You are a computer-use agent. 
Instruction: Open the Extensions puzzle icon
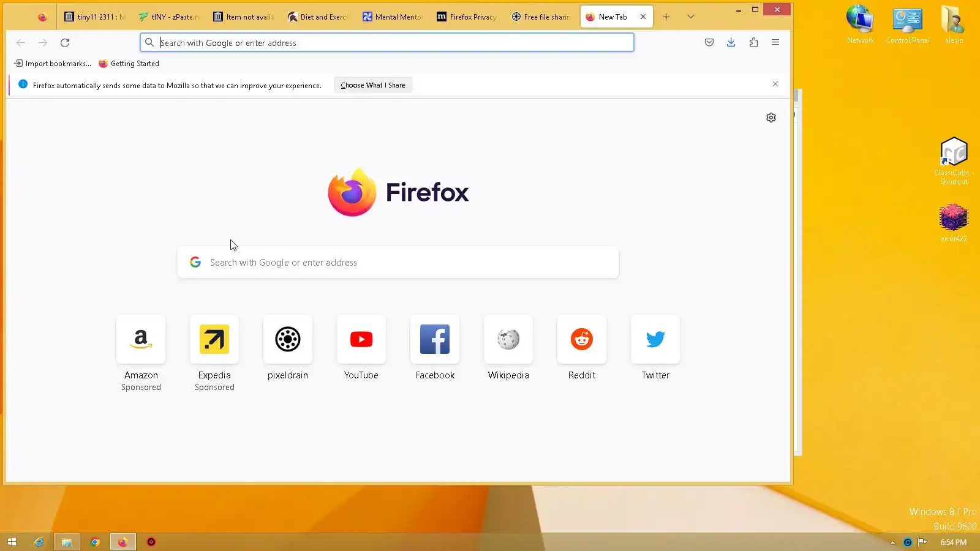click(x=753, y=43)
